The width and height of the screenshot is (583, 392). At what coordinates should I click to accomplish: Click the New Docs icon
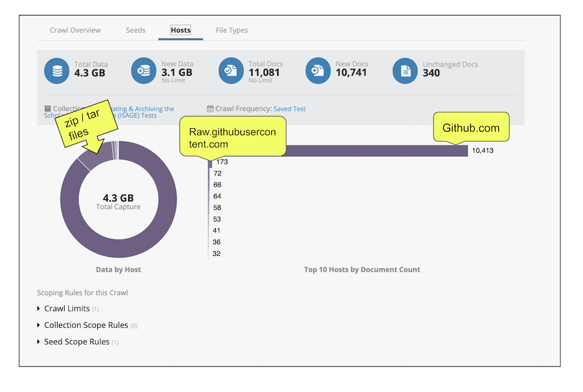point(318,71)
